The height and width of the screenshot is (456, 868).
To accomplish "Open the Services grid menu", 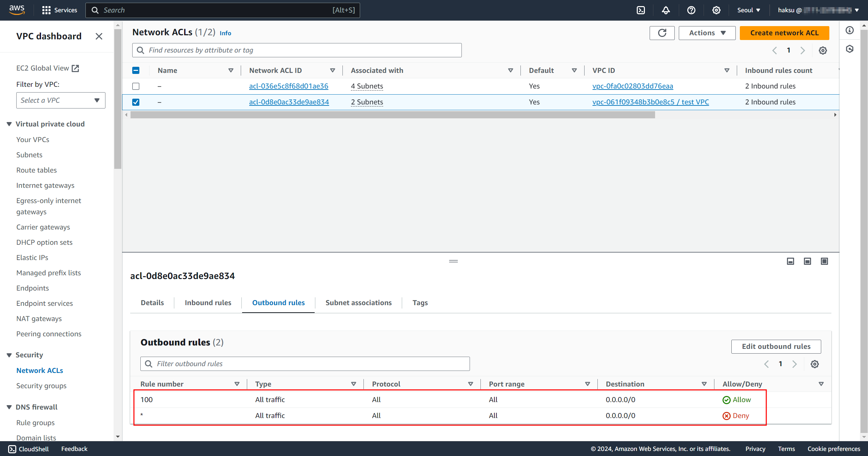I will click(x=59, y=10).
